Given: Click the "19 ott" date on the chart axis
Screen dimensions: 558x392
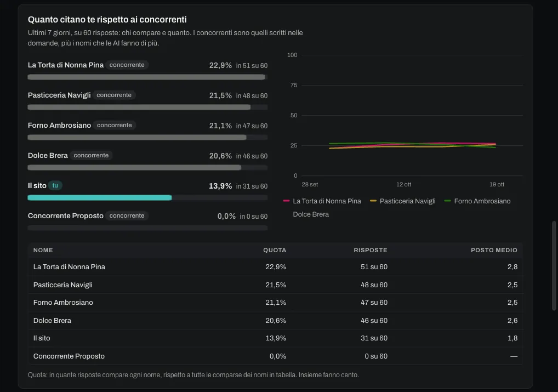Looking at the screenshot, I should 497,184.
